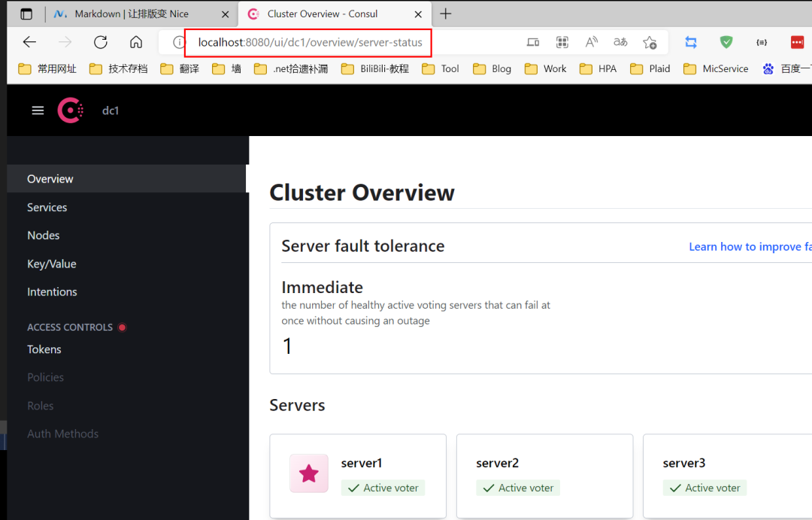
Task: Open Intentions in the sidebar
Action: 126,292
